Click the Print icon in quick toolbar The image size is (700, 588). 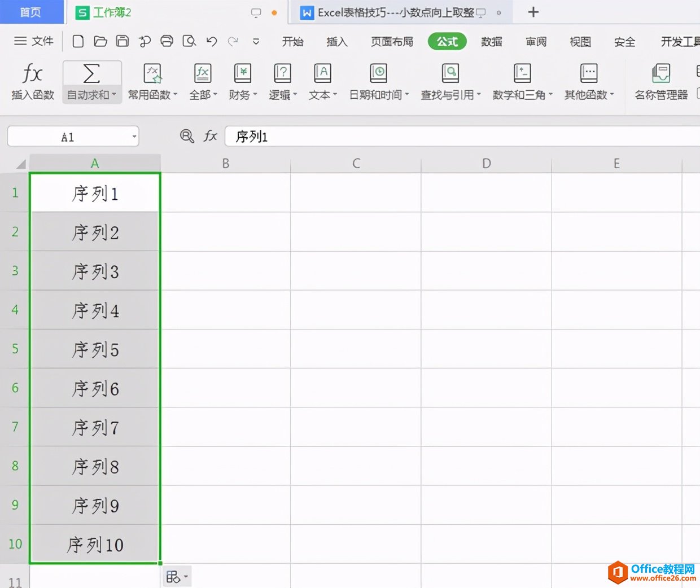coord(167,41)
